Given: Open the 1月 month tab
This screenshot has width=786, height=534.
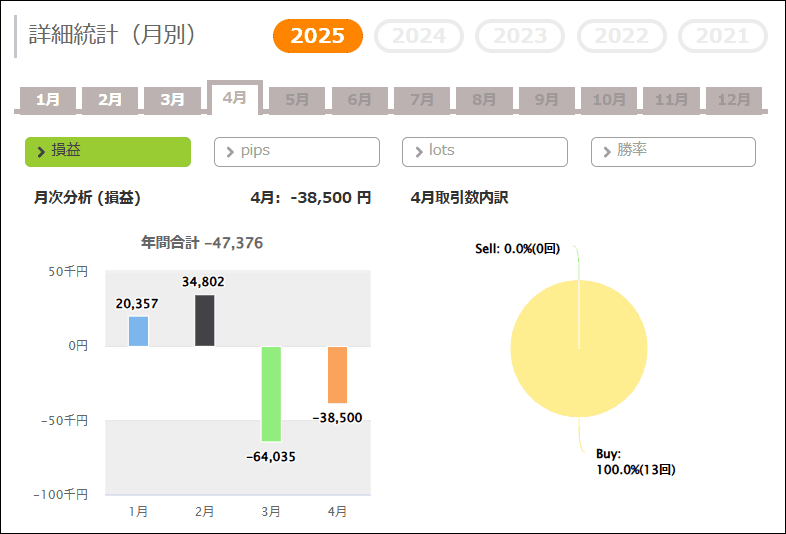Looking at the screenshot, I should [48, 100].
